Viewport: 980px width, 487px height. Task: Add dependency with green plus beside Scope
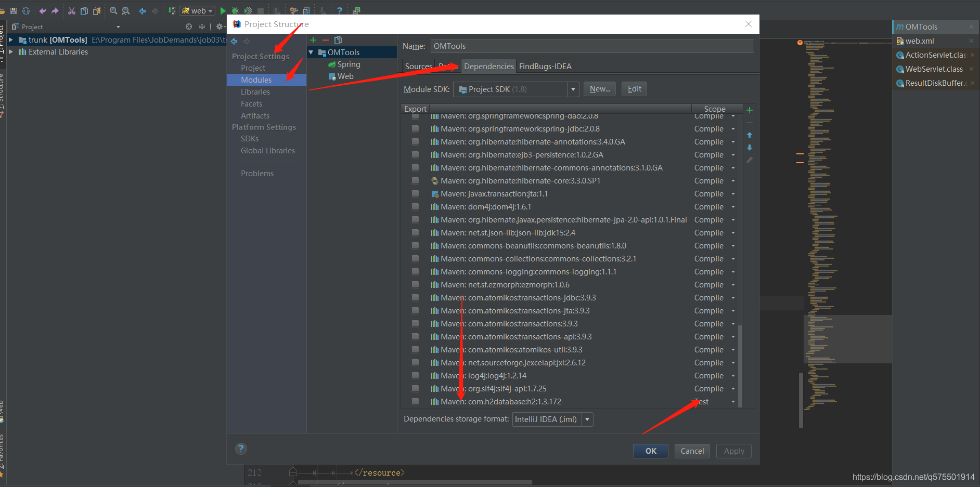pos(750,110)
